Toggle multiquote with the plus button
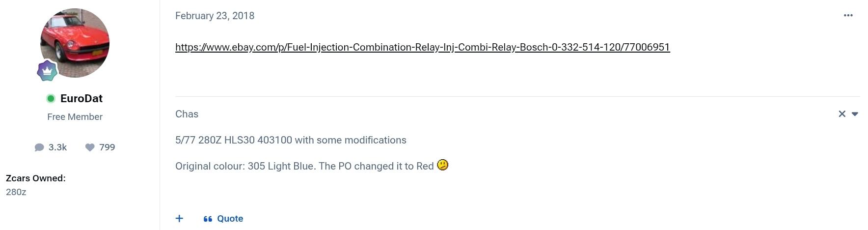The width and height of the screenshot is (868, 230). point(180,218)
